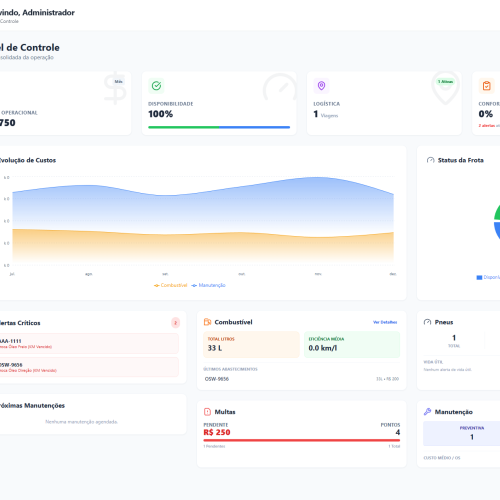This screenshot has width=500, height=500.
Task: Click the 'Evolução de Custos' chart title
Action: [x=27, y=160]
